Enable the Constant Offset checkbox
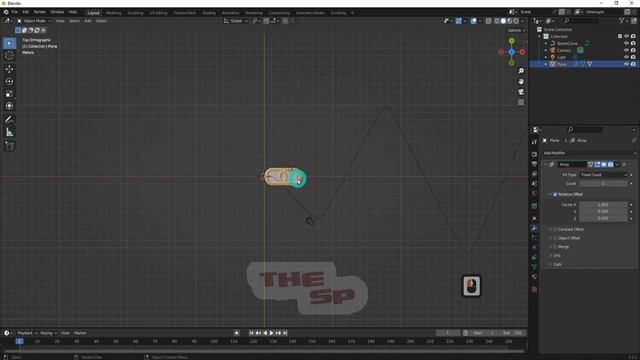 pos(555,229)
